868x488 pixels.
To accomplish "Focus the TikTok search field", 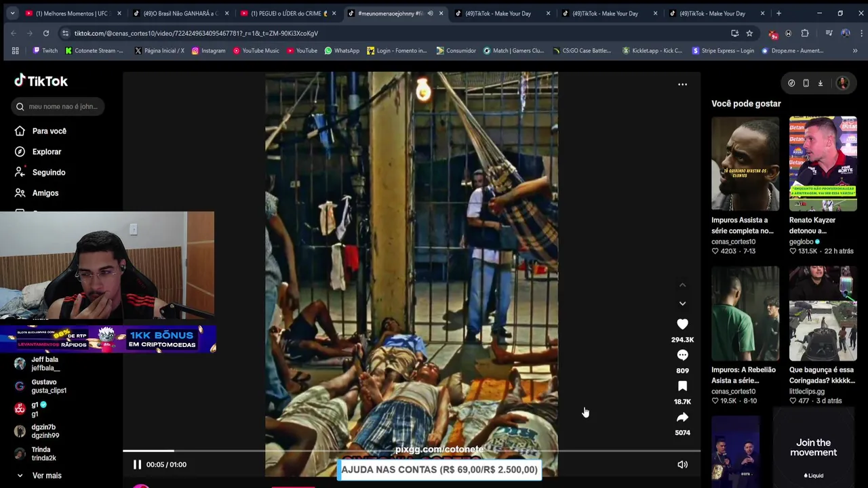I will [x=57, y=106].
